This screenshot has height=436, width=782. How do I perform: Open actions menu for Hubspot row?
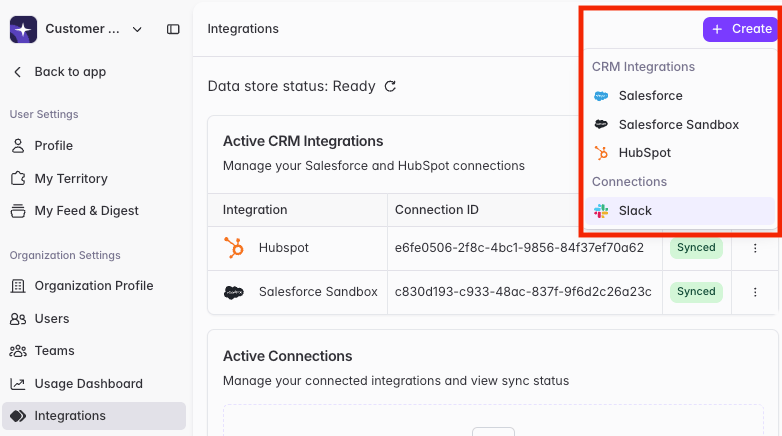click(x=755, y=248)
